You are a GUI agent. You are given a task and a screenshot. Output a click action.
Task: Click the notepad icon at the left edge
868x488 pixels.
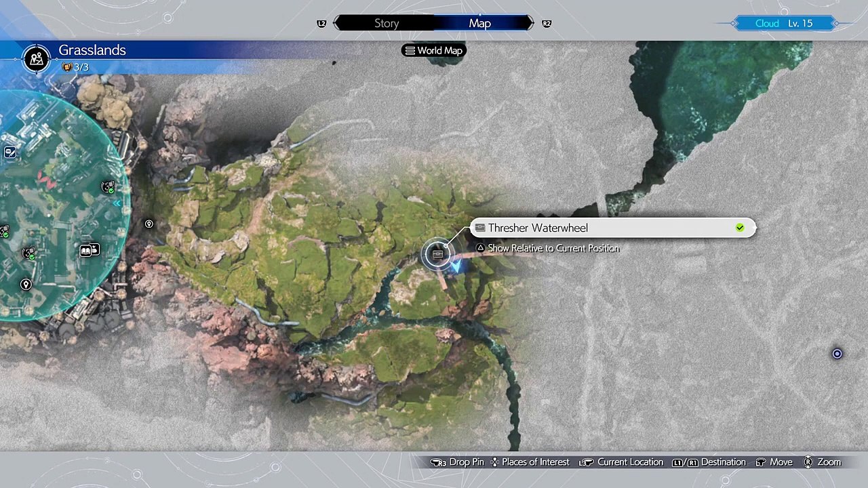coord(9,152)
